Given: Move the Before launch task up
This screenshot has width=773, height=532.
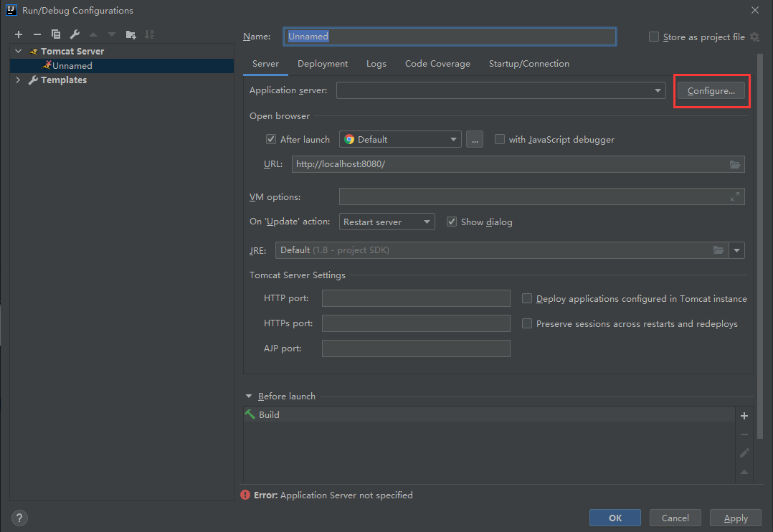Looking at the screenshot, I should [744, 472].
